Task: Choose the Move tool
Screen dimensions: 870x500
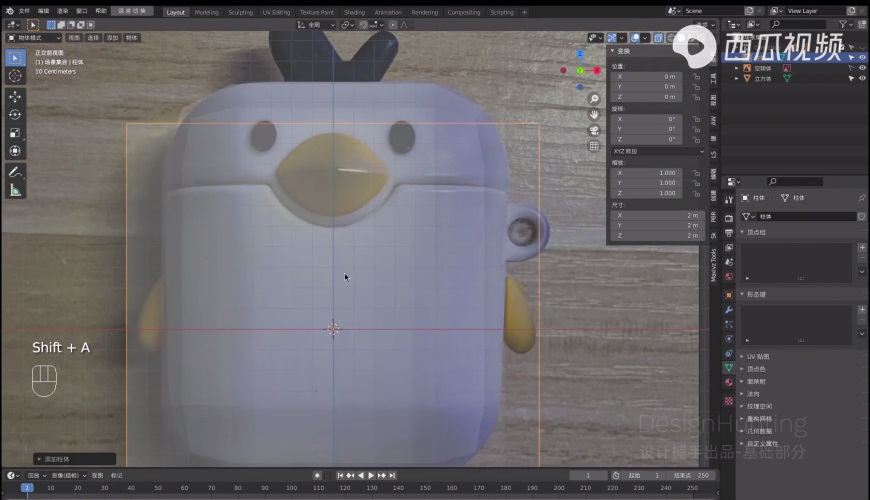Action: pyautogui.click(x=16, y=97)
